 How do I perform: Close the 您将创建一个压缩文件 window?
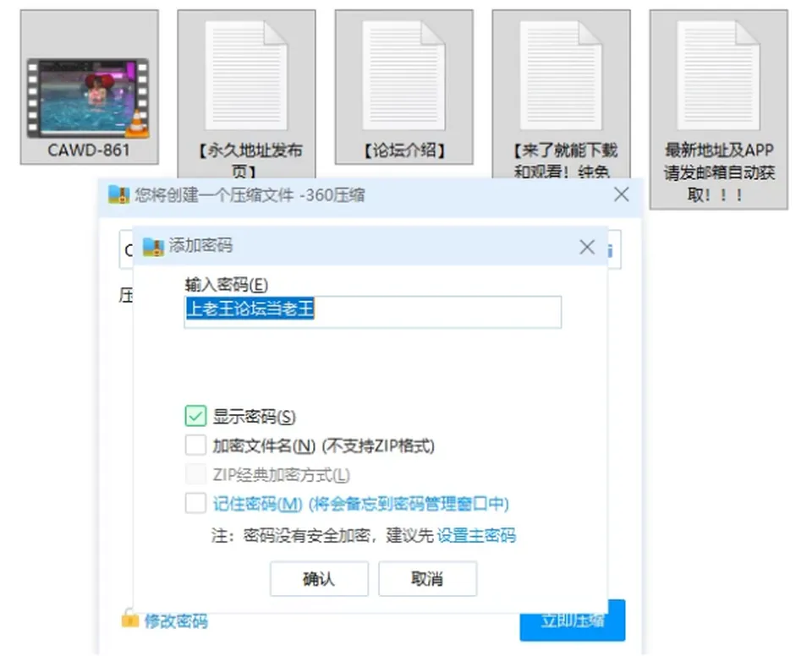[x=622, y=194]
